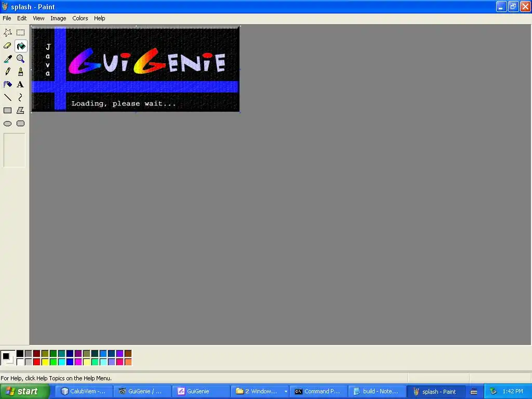This screenshot has height=399, width=532.
Task: Click the foreground/background color indicator box
Action: 7,357
